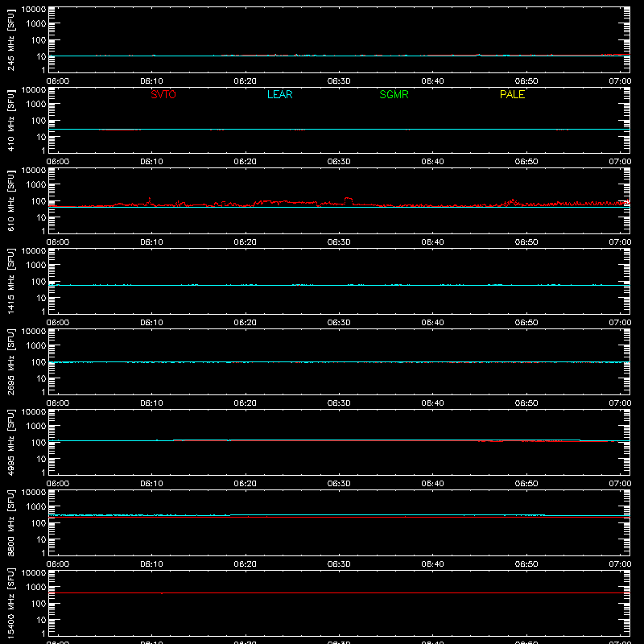Click the 10 tick value on 4995 MHz axis
The image size is (644, 644).
pyautogui.click(x=41, y=459)
